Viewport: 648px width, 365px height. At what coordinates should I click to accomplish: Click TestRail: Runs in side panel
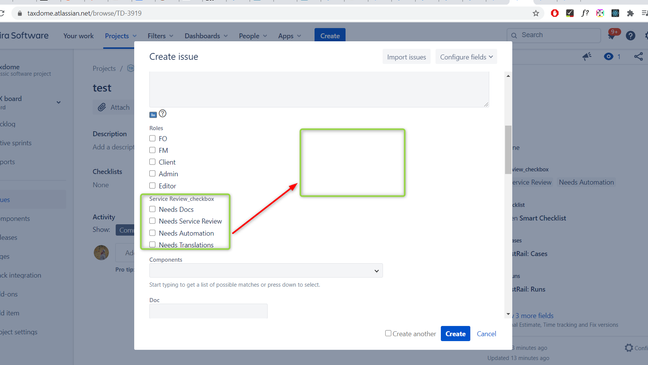point(529,289)
